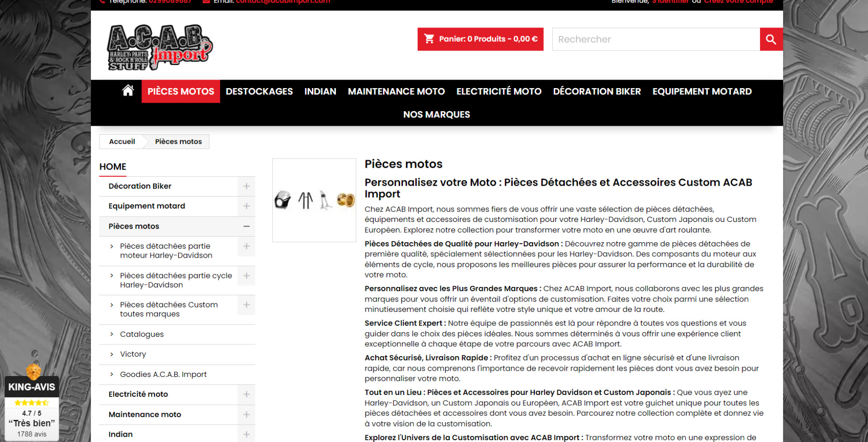Open the King-Avis reviews badge
Screen dimensions: 868x442
pos(32,402)
